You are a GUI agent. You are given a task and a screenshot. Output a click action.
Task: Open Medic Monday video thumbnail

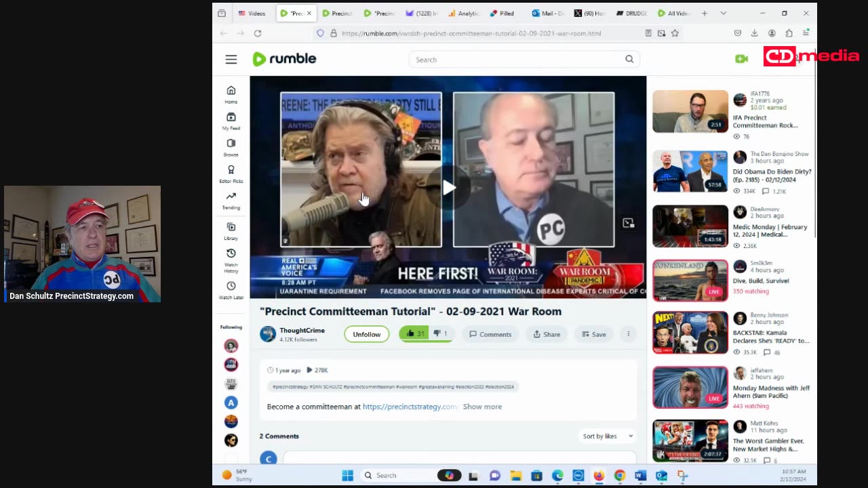690,226
